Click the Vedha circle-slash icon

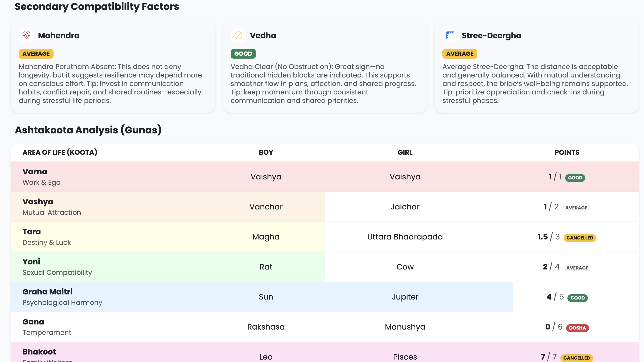238,35
